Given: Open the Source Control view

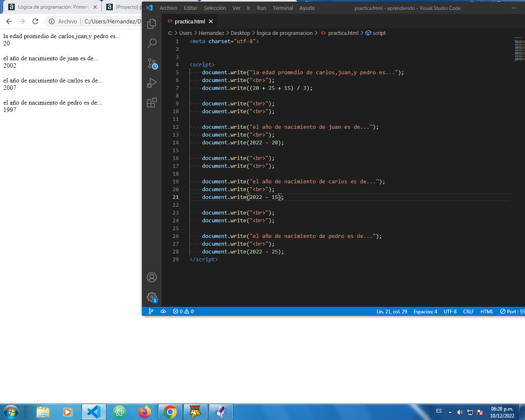Looking at the screenshot, I should 152,63.
